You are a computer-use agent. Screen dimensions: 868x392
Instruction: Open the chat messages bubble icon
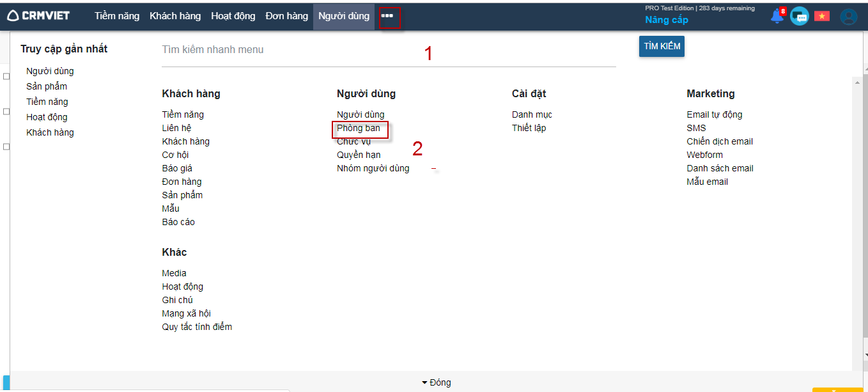(x=799, y=17)
